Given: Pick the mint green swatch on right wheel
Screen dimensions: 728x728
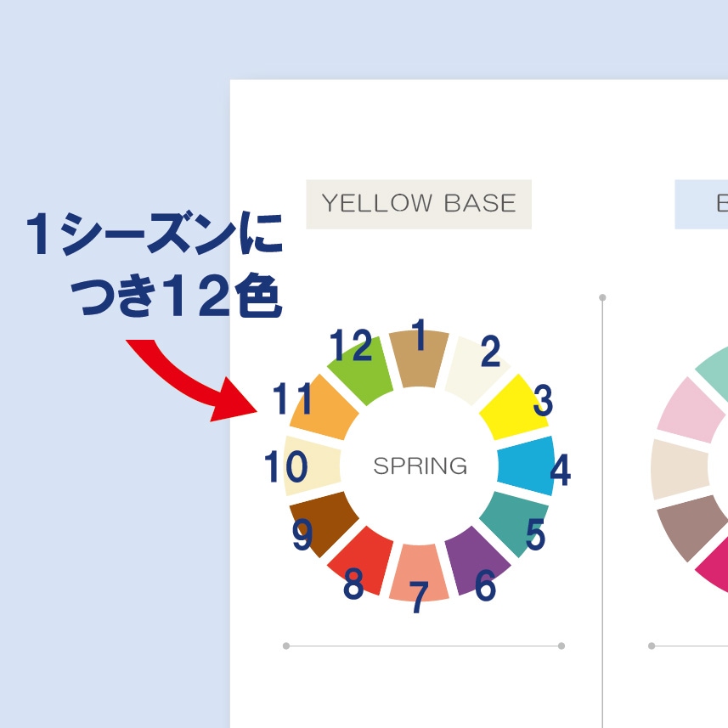Looking at the screenshot, I should click(x=714, y=365).
